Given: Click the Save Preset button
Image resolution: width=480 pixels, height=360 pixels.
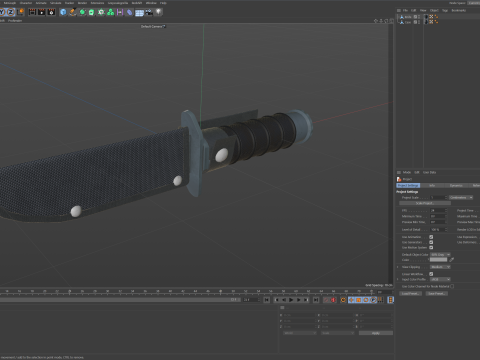Looking at the screenshot, I should tap(436, 293).
